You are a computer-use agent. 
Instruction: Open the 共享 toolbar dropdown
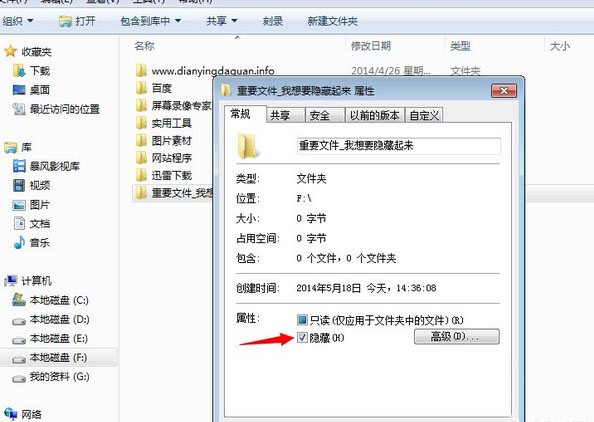[x=222, y=21]
